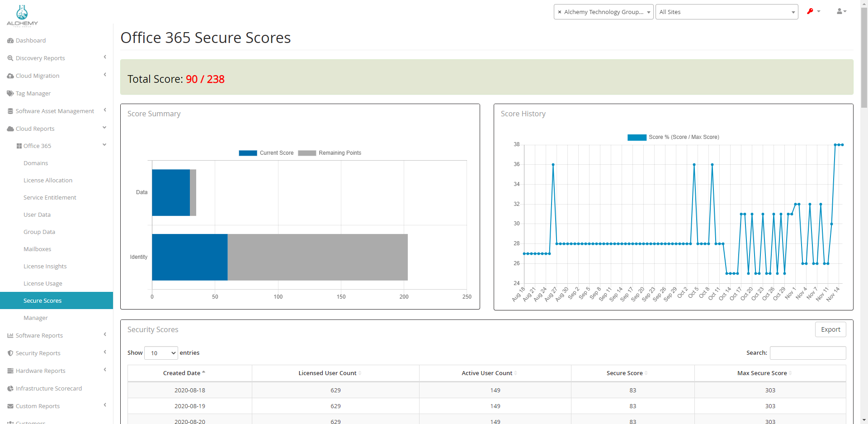Toggle Current Score legend in Score Summary
Viewport: 868px width, 424px height.
click(266, 153)
